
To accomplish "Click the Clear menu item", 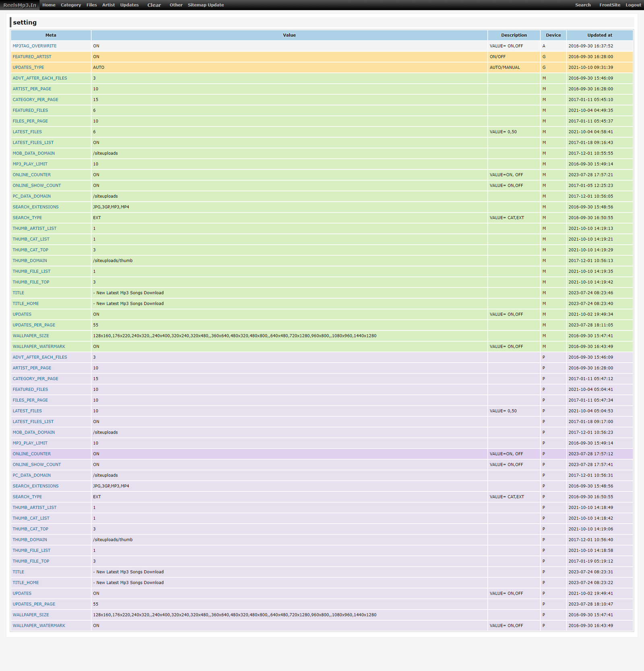I will pyautogui.click(x=154, y=5).
